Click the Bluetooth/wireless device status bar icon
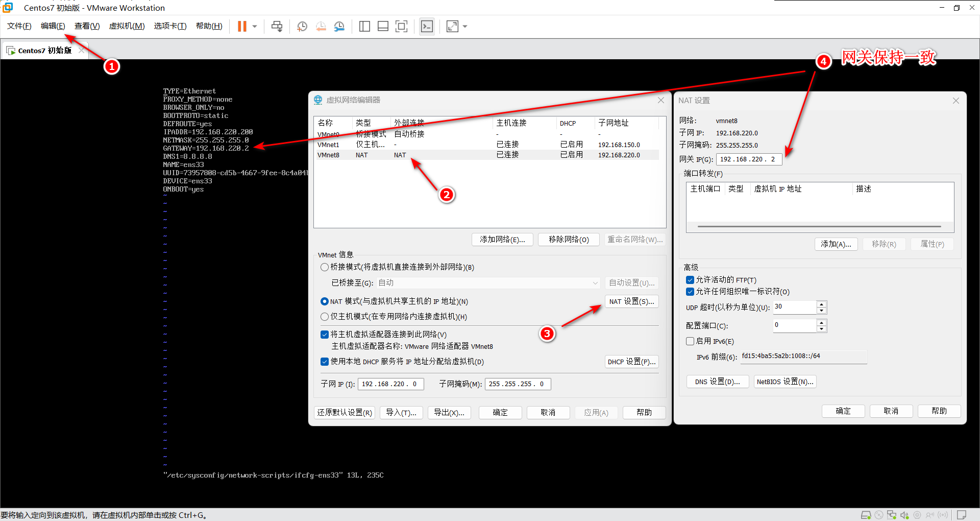 [x=943, y=515]
